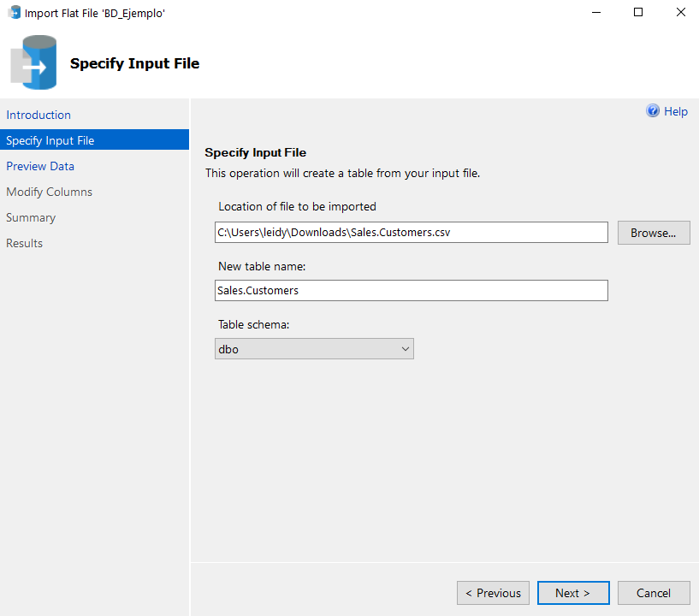Click the blue Help question mark icon
The width and height of the screenshot is (699, 616).
653,111
